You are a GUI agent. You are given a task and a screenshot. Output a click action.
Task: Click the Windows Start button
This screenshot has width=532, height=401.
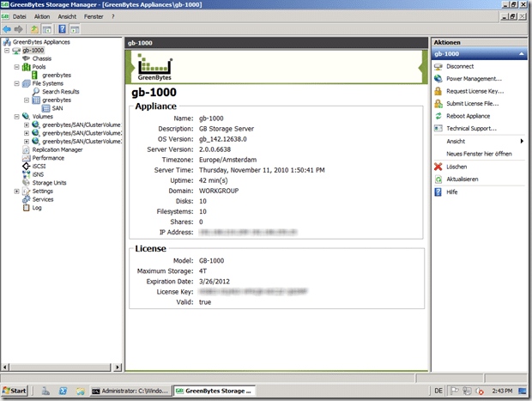point(15,391)
